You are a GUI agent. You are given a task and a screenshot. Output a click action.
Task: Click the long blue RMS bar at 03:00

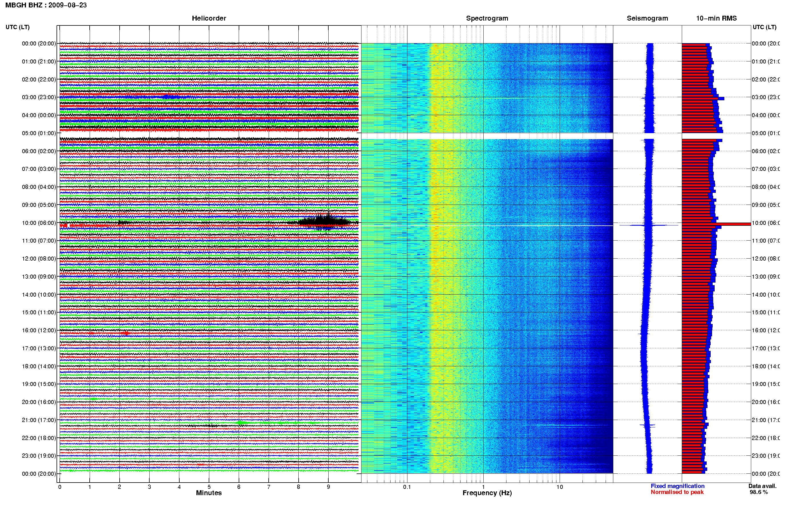[703, 99]
